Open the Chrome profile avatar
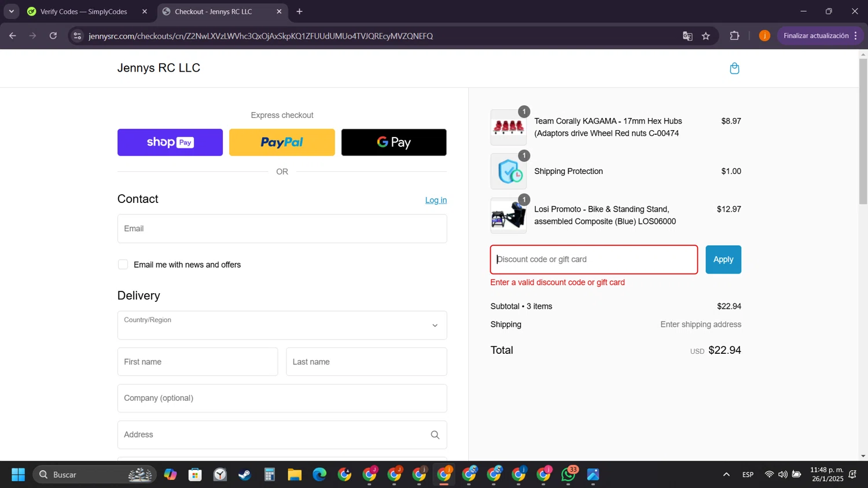Screen dimensions: 868x488 click(764, 36)
